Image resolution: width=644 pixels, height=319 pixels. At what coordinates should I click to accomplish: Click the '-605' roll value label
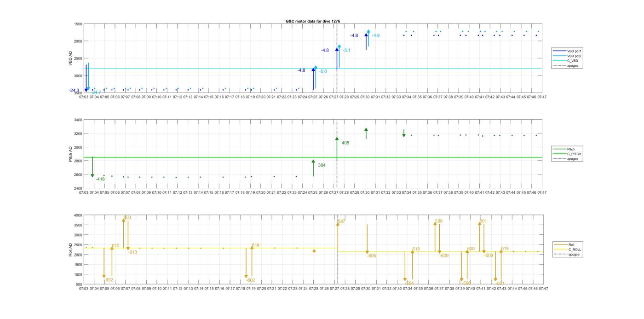pyautogui.click(x=371, y=256)
